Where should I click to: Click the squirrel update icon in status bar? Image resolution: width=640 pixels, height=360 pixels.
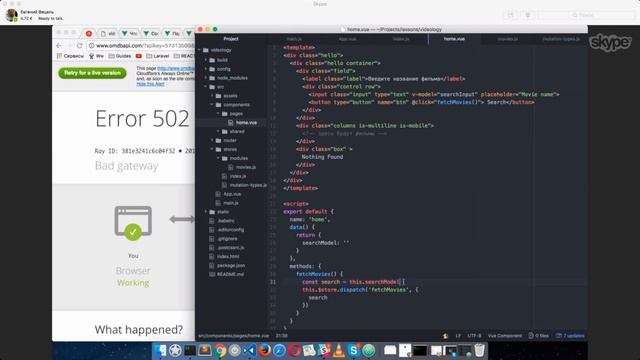pyautogui.click(x=445, y=336)
